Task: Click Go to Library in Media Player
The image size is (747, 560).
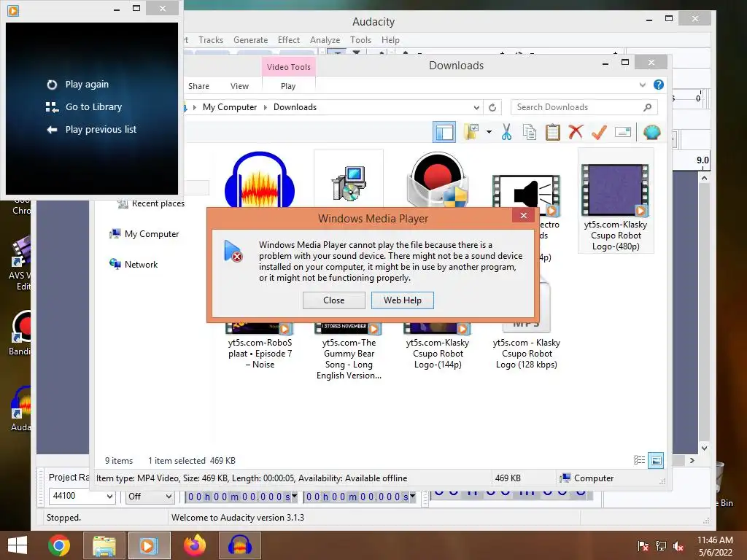Action: [x=93, y=106]
